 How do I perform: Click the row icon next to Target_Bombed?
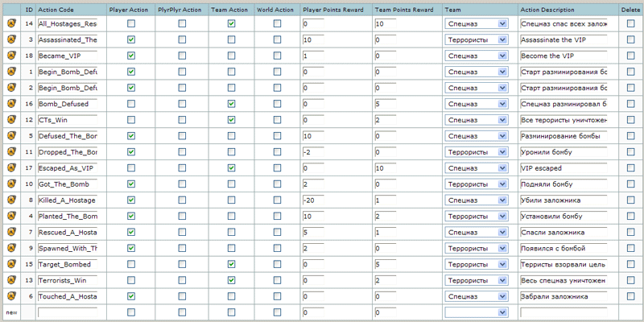(x=11, y=264)
